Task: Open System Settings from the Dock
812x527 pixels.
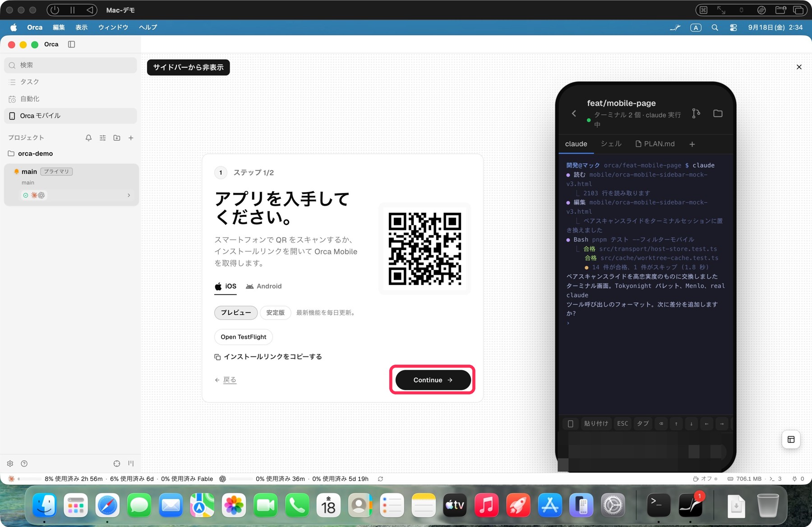Action: [613, 506]
